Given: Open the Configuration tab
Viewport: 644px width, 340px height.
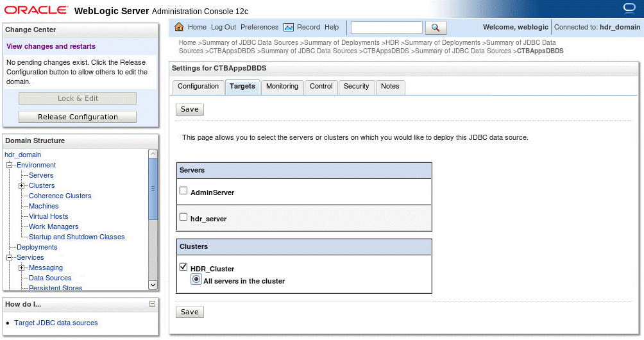Looking at the screenshot, I should (x=198, y=87).
